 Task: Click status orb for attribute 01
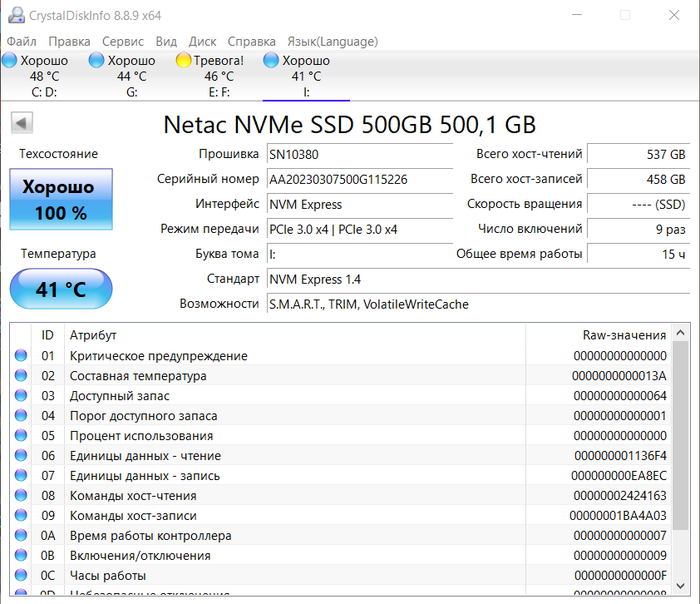(21, 355)
